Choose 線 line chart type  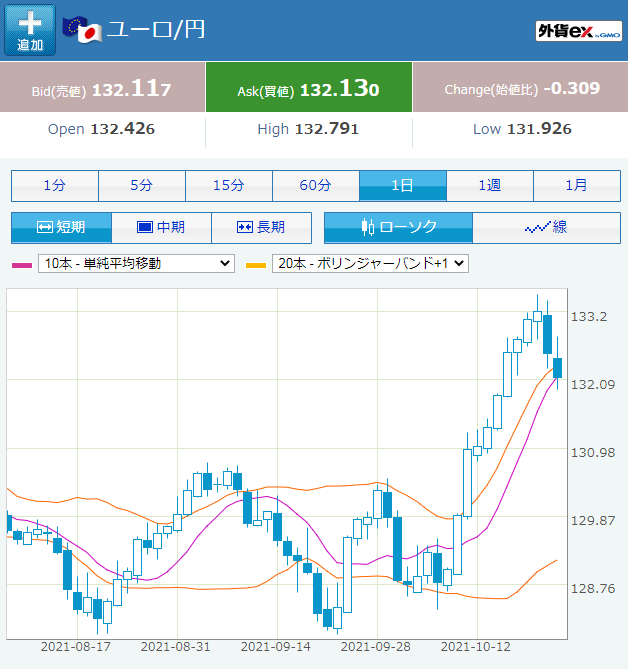point(547,228)
